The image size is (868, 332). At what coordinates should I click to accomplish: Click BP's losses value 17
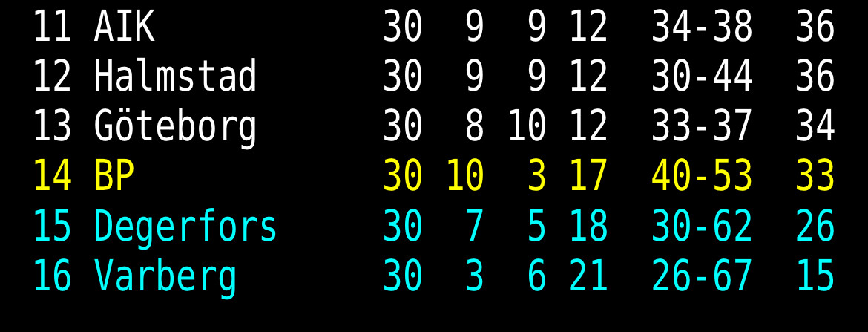tap(588, 176)
